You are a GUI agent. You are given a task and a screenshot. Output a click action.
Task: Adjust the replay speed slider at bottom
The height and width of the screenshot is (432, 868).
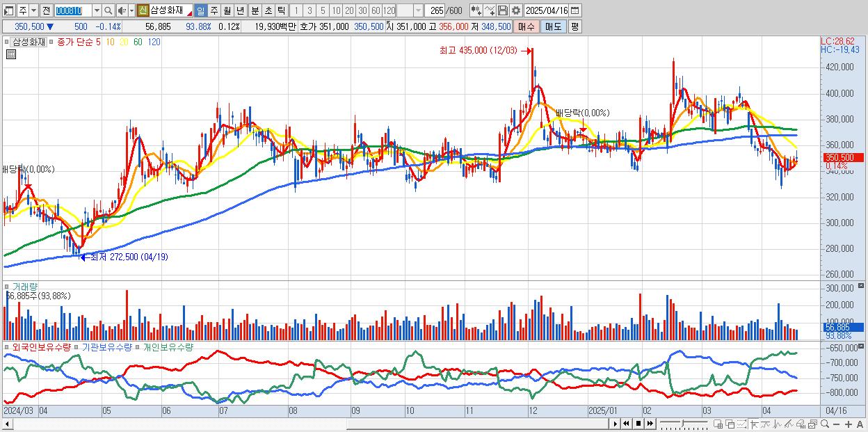pos(684,424)
